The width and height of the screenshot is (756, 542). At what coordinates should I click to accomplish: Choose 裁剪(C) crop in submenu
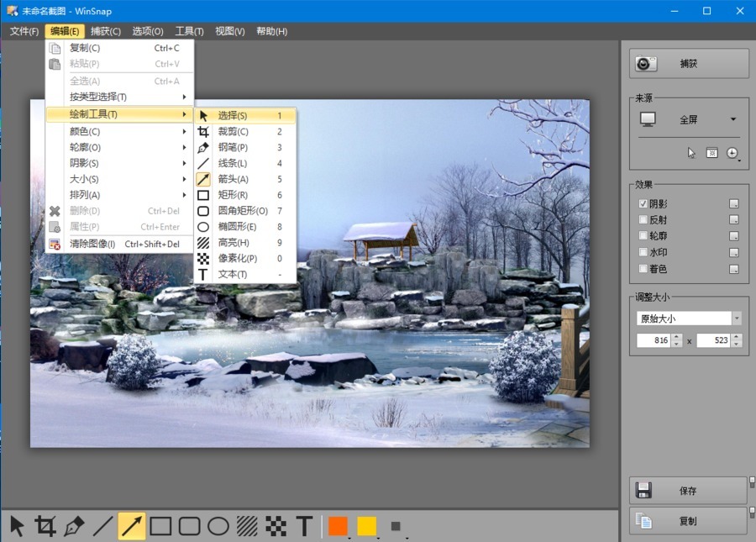pyautogui.click(x=245, y=131)
